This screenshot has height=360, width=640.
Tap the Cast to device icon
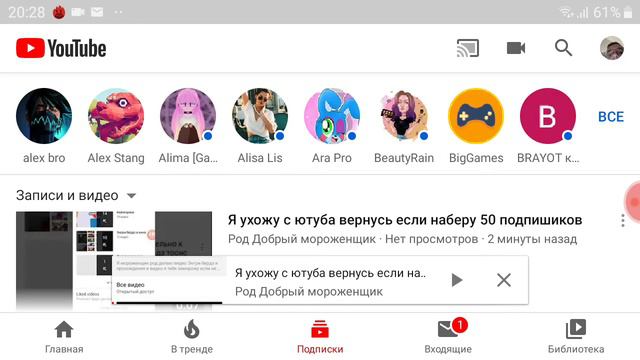pyautogui.click(x=468, y=48)
